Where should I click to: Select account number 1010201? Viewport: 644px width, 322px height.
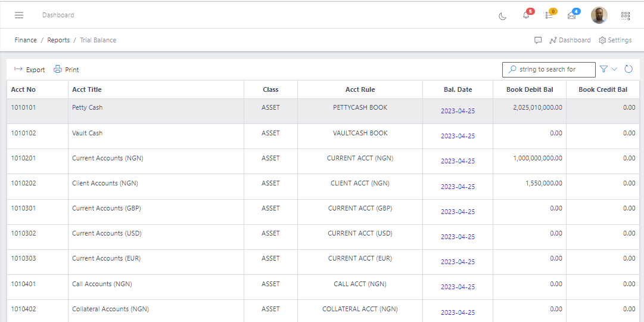[x=23, y=159]
